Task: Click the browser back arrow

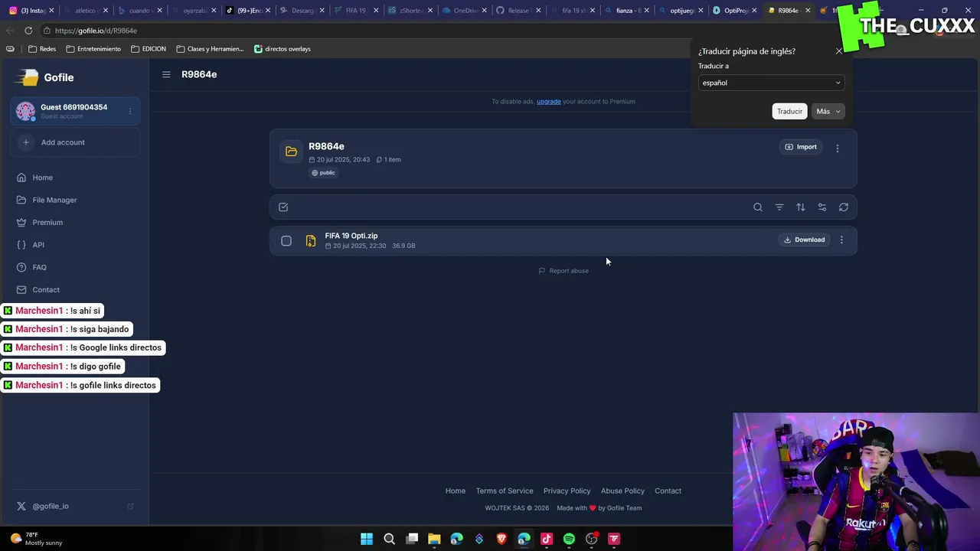Action: 9,31
